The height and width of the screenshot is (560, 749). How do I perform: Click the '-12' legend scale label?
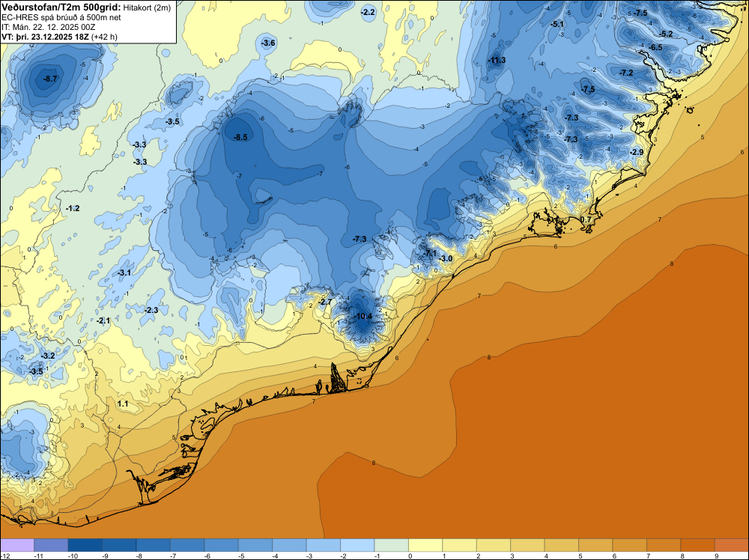pyautogui.click(x=4, y=556)
